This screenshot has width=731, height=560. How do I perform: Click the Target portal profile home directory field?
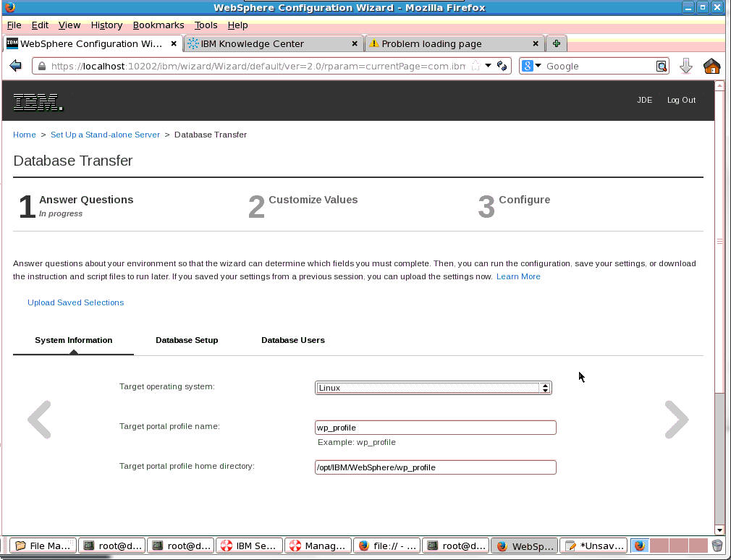[436, 467]
